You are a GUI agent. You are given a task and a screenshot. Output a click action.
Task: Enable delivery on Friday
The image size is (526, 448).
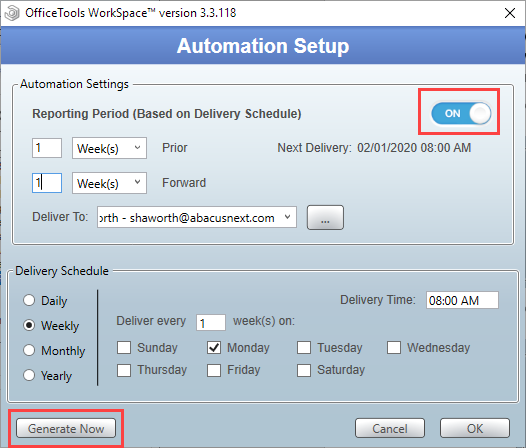(214, 370)
